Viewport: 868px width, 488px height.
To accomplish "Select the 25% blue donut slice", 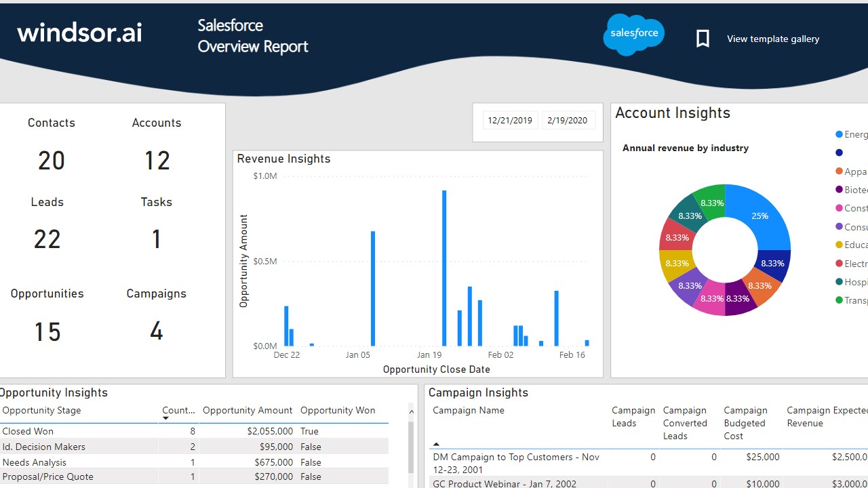I will [759, 216].
